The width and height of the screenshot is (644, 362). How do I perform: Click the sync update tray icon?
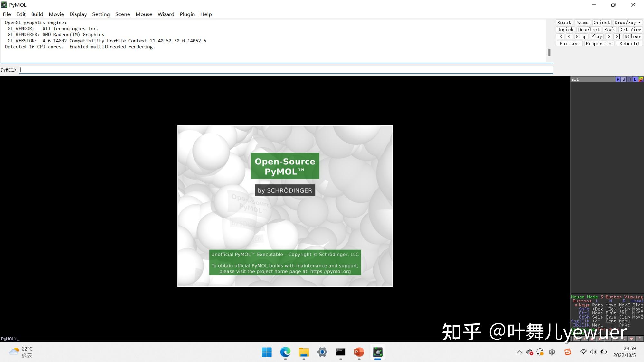click(x=540, y=352)
